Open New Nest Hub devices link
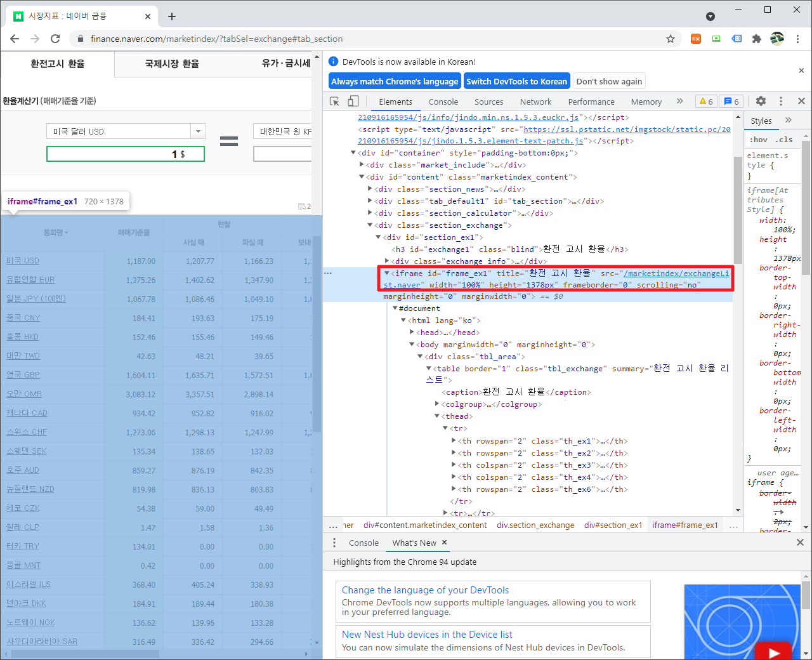Screen dimensions: 812x660 coord(427,635)
